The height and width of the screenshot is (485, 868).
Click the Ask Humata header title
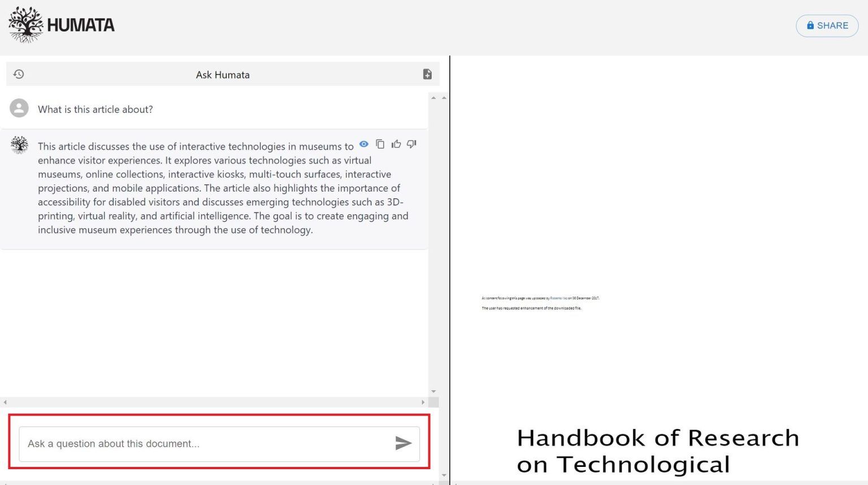[x=223, y=75]
